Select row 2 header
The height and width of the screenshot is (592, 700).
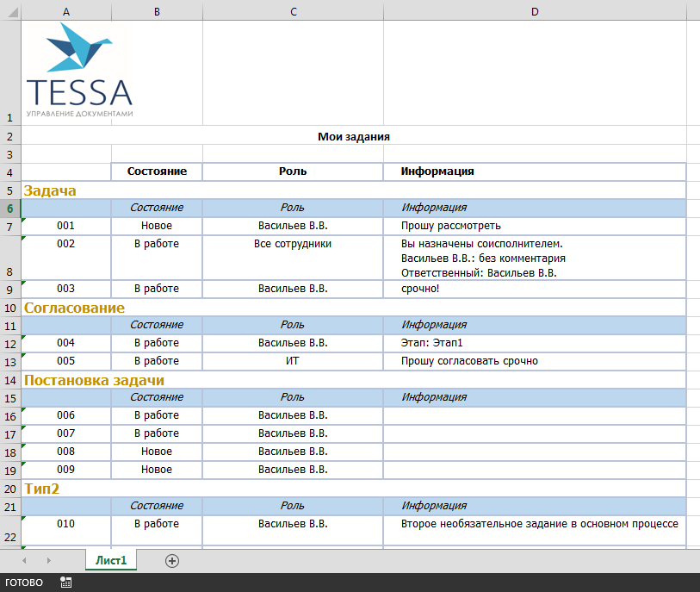9,136
